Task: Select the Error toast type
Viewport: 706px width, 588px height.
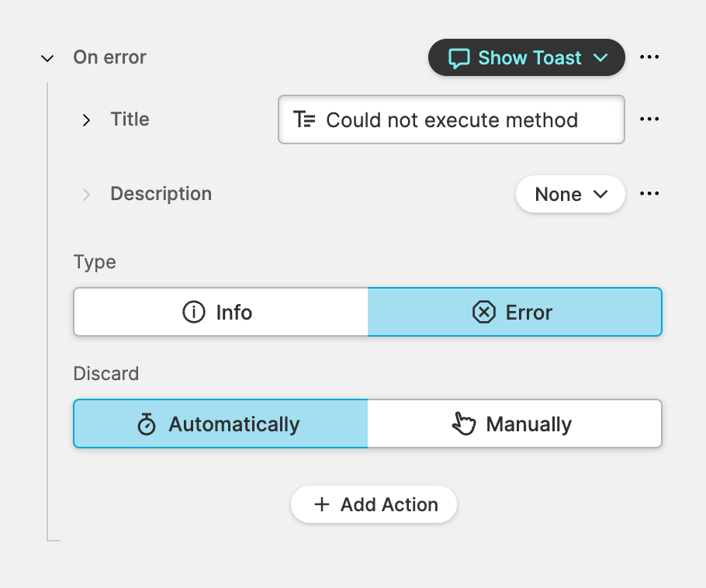Action: click(x=514, y=312)
